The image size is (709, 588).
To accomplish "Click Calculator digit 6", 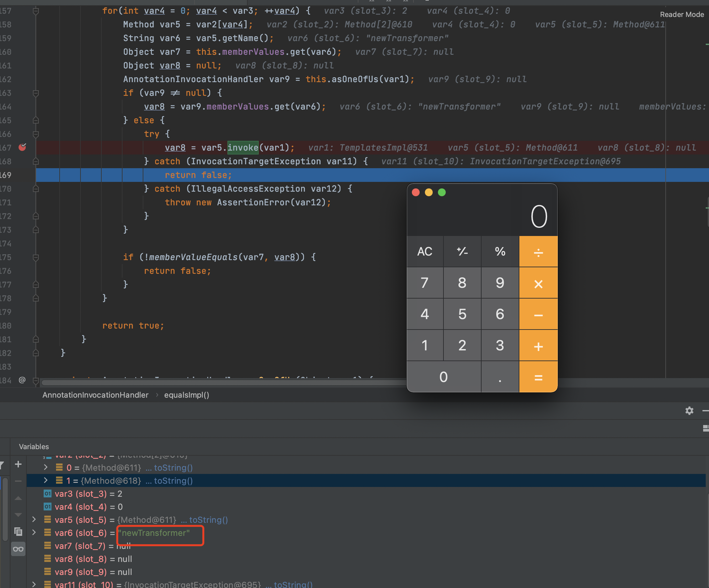I will [500, 315].
